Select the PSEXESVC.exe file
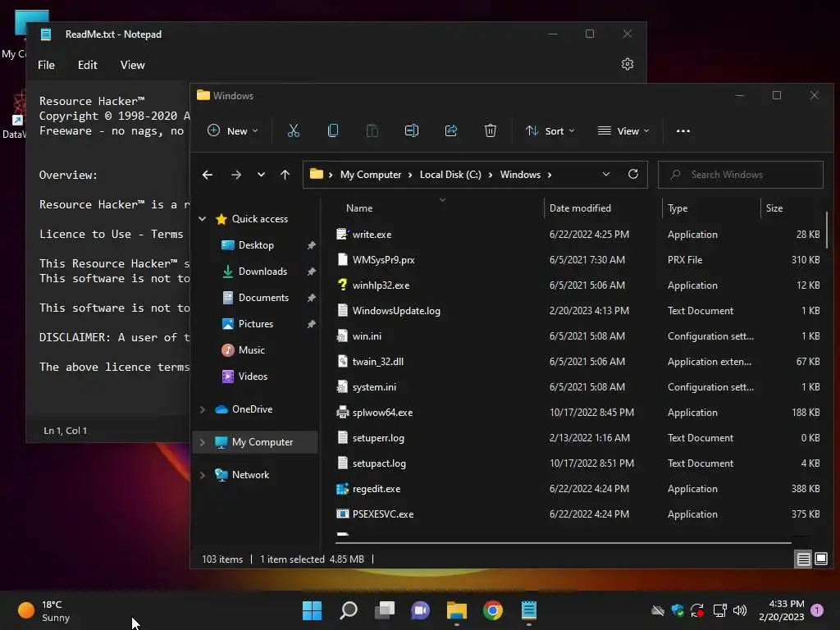The image size is (840, 630). [x=382, y=514]
